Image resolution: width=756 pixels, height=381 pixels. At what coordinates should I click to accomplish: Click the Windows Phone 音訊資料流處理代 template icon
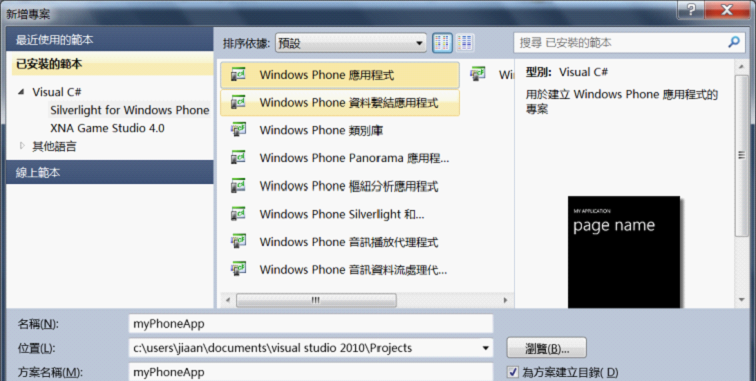coord(238,269)
